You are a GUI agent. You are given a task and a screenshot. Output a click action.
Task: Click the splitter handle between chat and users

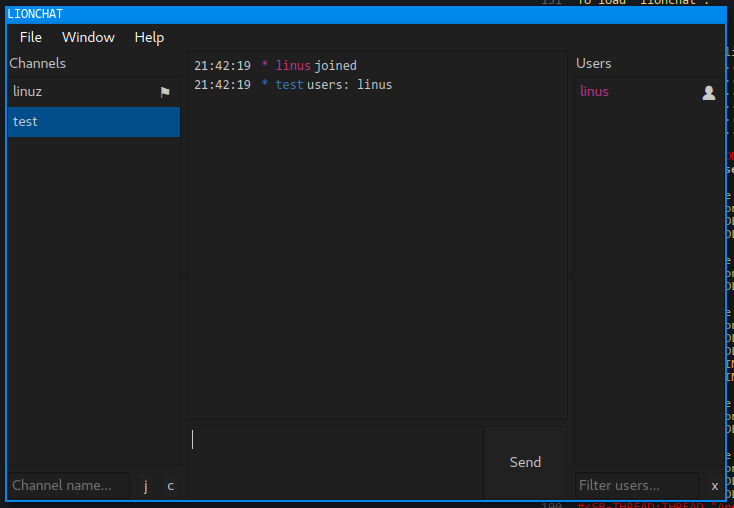pos(571,276)
